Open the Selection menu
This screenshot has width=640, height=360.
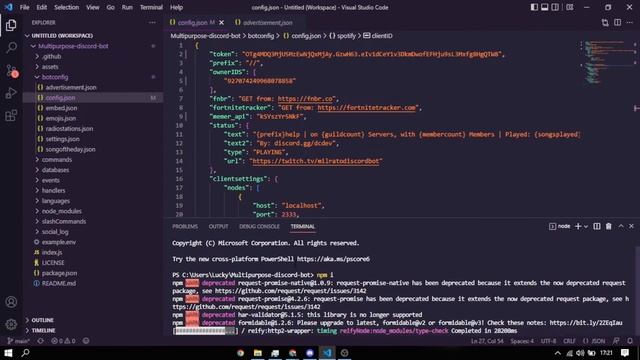(x=66, y=7)
